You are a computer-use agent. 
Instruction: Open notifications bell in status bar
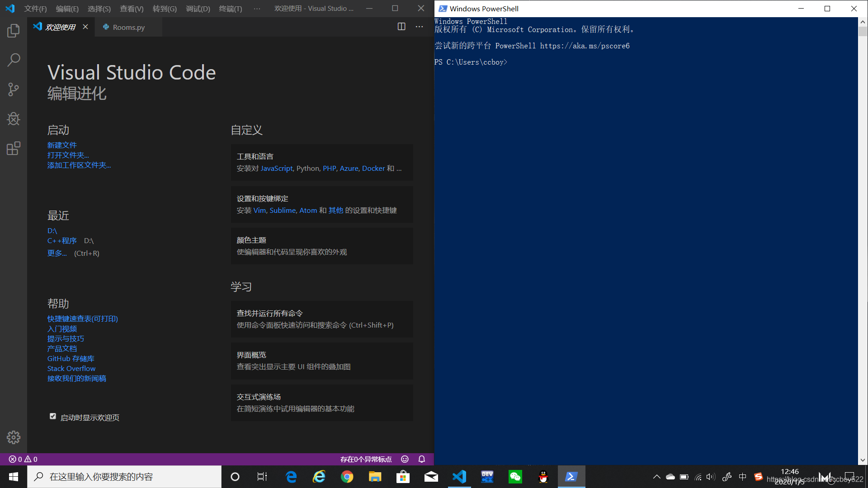pos(422,459)
